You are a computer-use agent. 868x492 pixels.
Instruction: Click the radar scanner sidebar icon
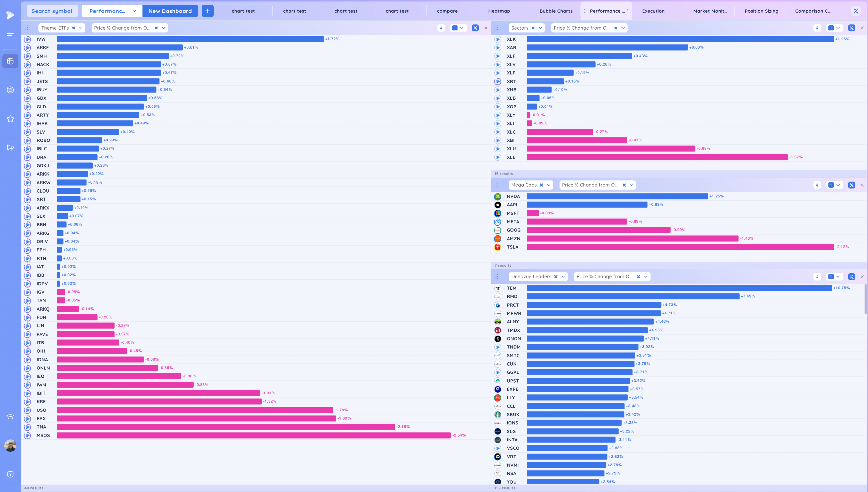(10, 90)
